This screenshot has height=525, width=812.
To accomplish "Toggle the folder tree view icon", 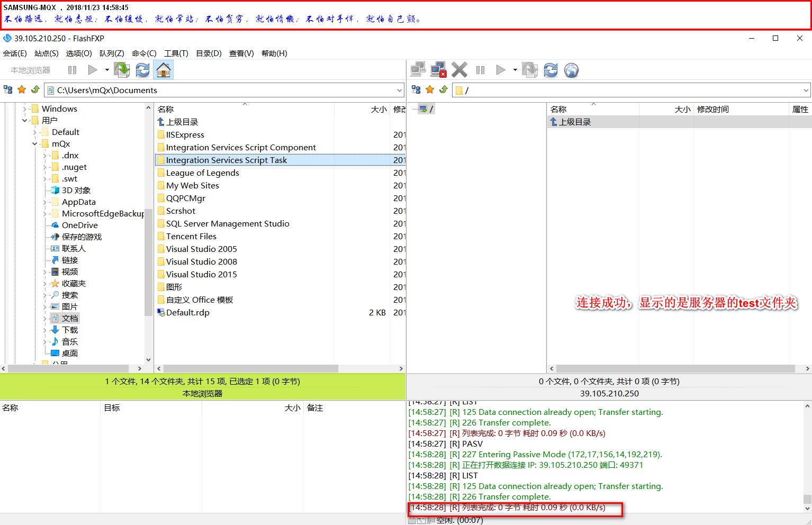I will [8, 89].
